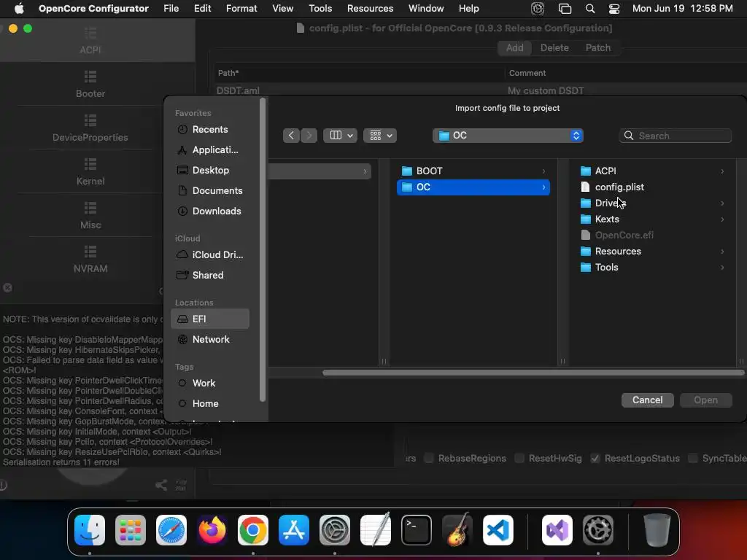Launch Firefox from the Dock
Viewport: 747px width, 560px height.
(212, 530)
